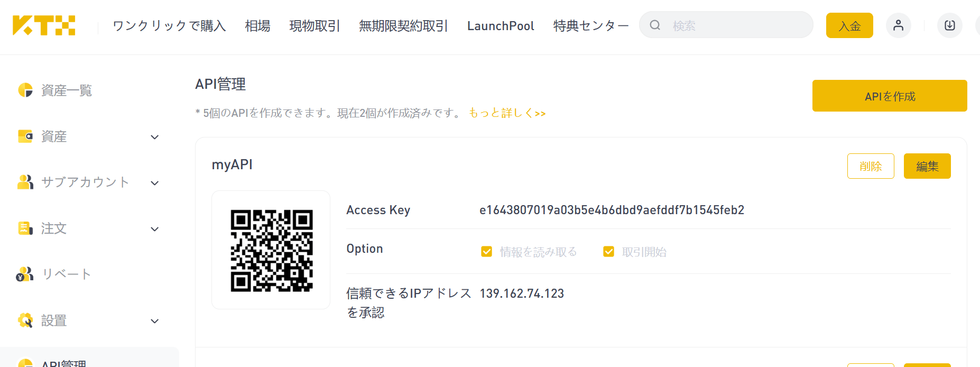
Task: Click the Access Key label
Action: [x=378, y=210]
